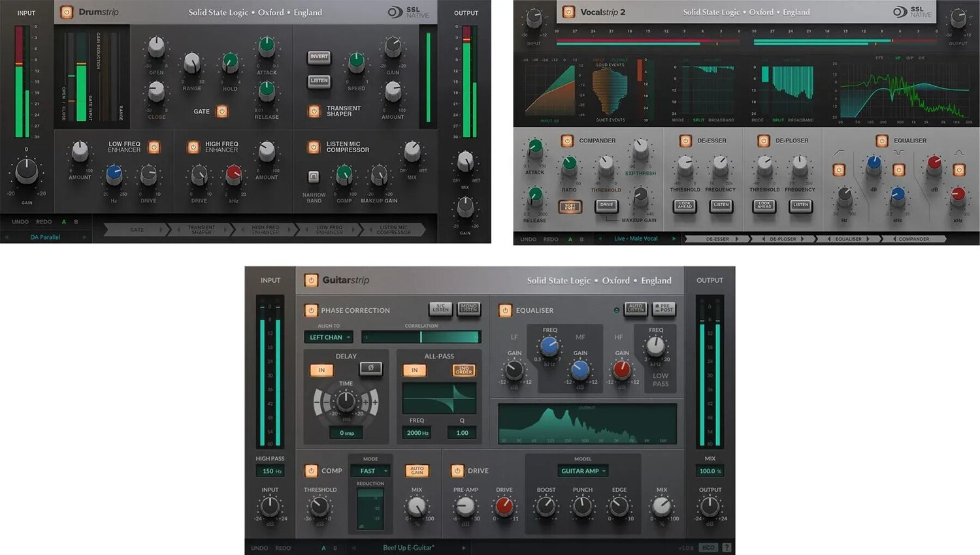
Task: Click Redo in the Vocalstrip footer
Action: [551, 239]
